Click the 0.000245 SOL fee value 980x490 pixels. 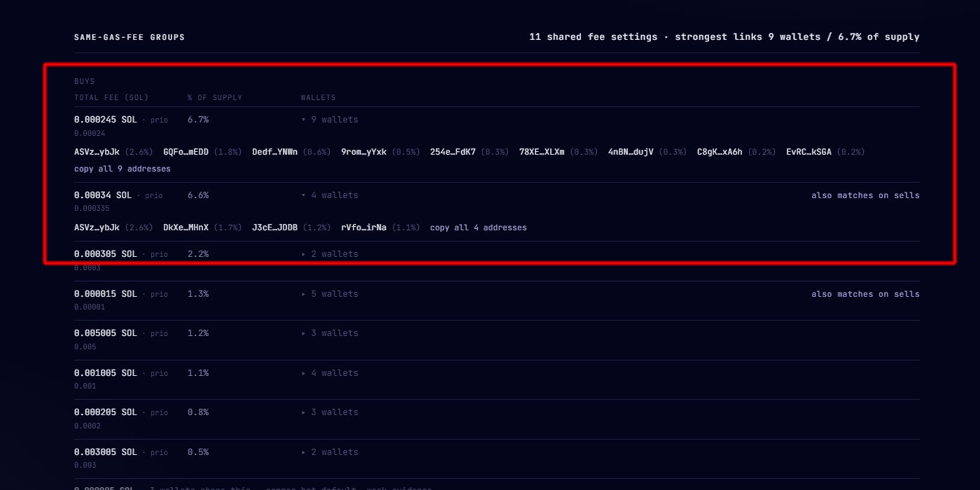(x=106, y=120)
